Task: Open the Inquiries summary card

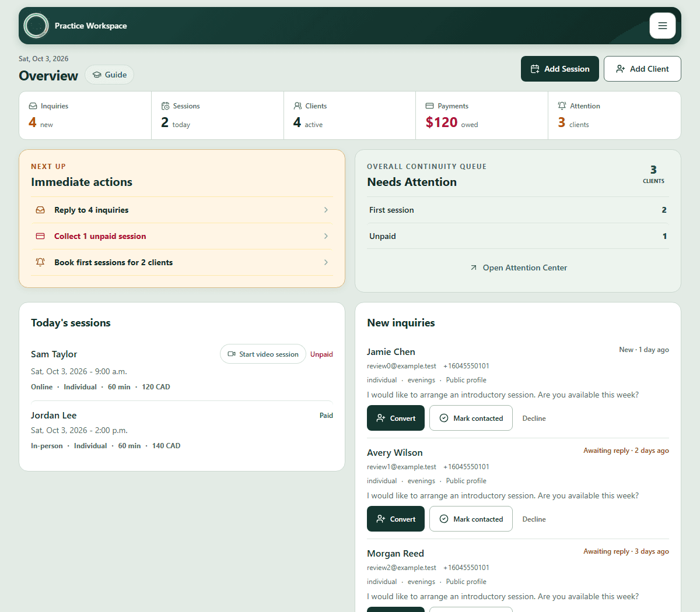Action: [85, 115]
